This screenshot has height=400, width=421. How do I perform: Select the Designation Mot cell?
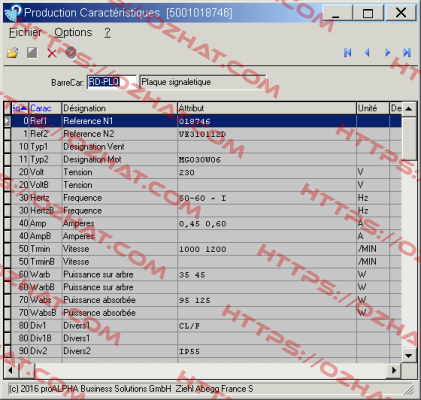point(119,159)
